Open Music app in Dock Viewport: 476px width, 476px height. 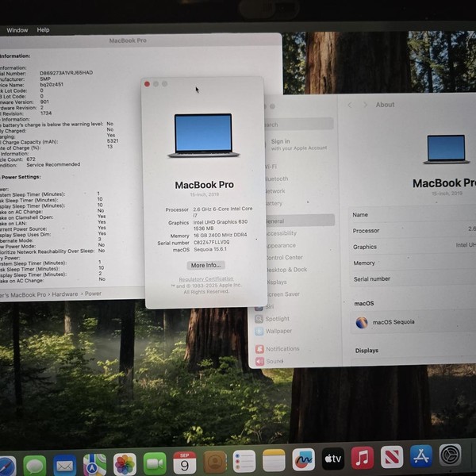363,458
